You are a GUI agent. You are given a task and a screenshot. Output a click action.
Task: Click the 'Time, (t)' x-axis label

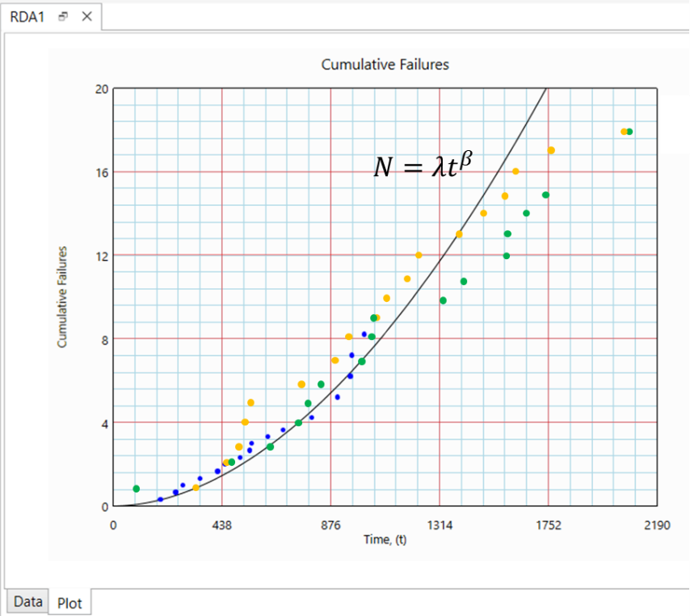pyautogui.click(x=385, y=539)
